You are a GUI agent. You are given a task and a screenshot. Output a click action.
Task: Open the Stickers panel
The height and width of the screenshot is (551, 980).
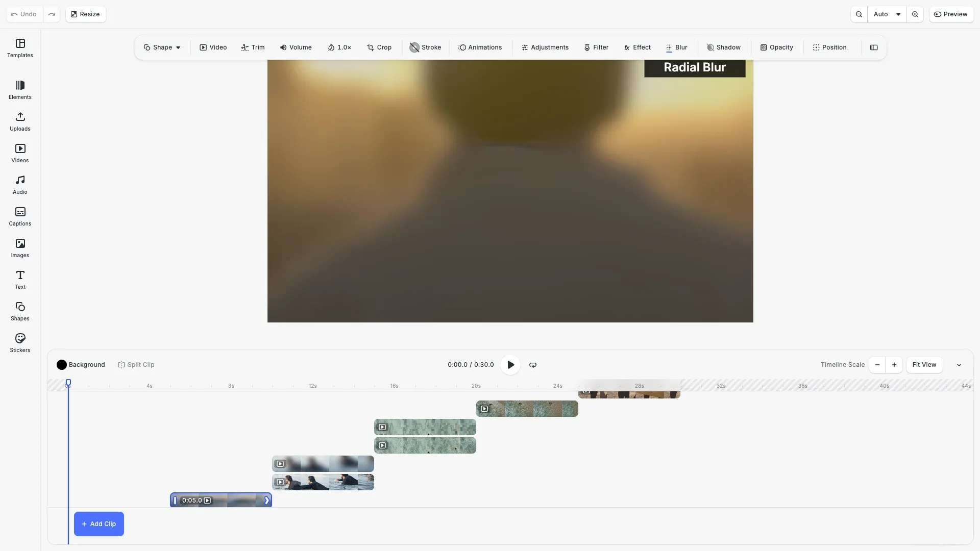click(x=20, y=342)
